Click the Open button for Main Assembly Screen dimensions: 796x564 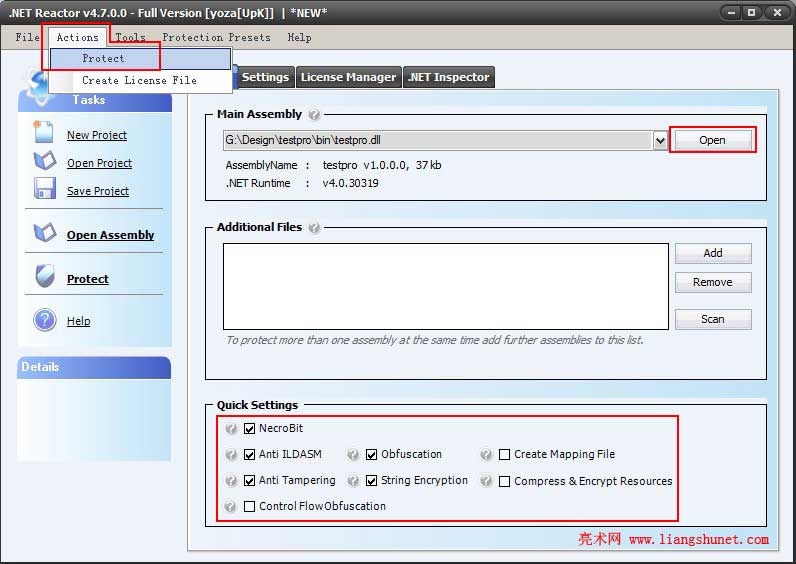point(712,140)
